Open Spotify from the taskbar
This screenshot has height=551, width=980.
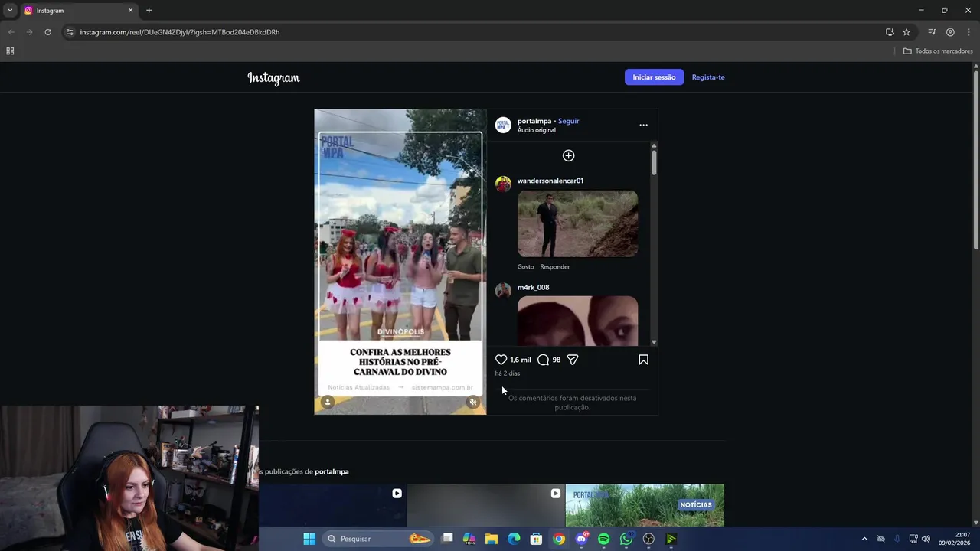(x=604, y=539)
